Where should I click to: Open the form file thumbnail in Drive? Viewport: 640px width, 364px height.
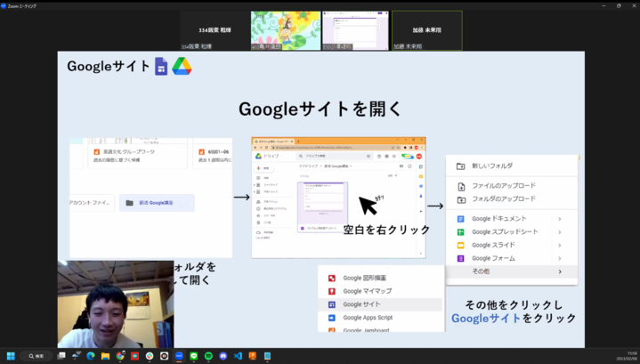pos(323,207)
